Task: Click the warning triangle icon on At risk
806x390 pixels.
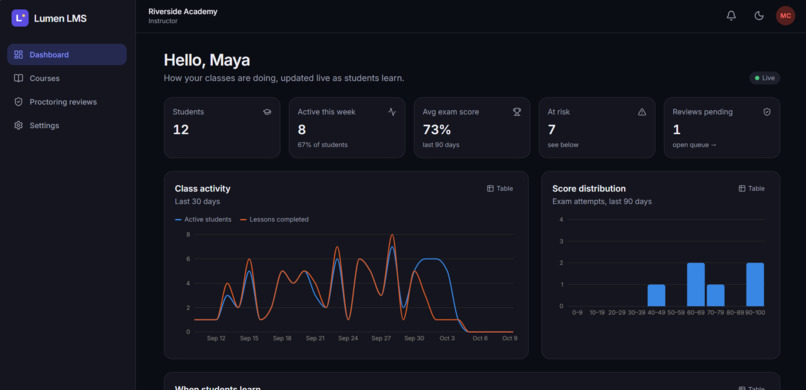Action: pyautogui.click(x=642, y=112)
